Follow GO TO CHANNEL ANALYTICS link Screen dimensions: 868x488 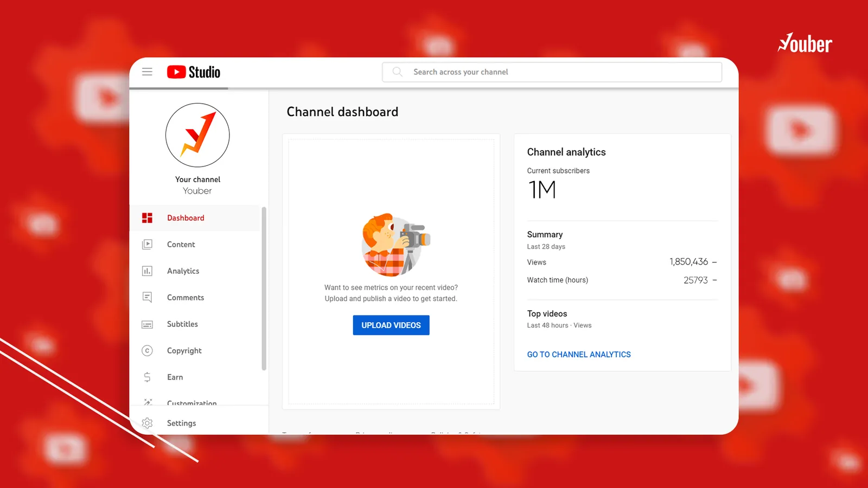(x=579, y=355)
